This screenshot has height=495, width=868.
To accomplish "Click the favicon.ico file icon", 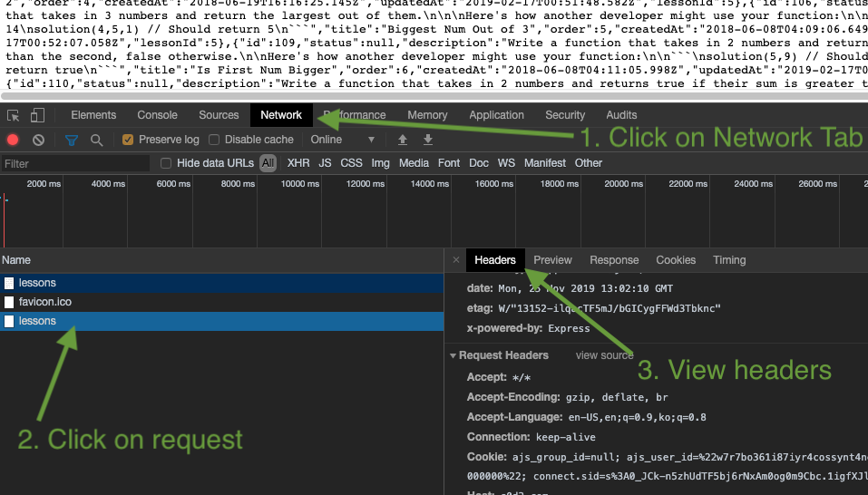I will [x=9, y=302].
